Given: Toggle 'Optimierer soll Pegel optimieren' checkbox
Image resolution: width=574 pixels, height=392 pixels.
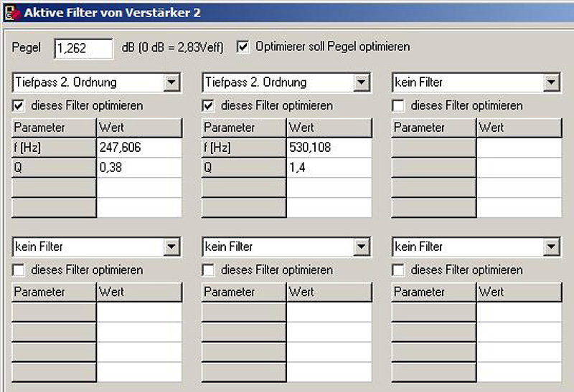Looking at the screenshot, I should pos(243,47).
